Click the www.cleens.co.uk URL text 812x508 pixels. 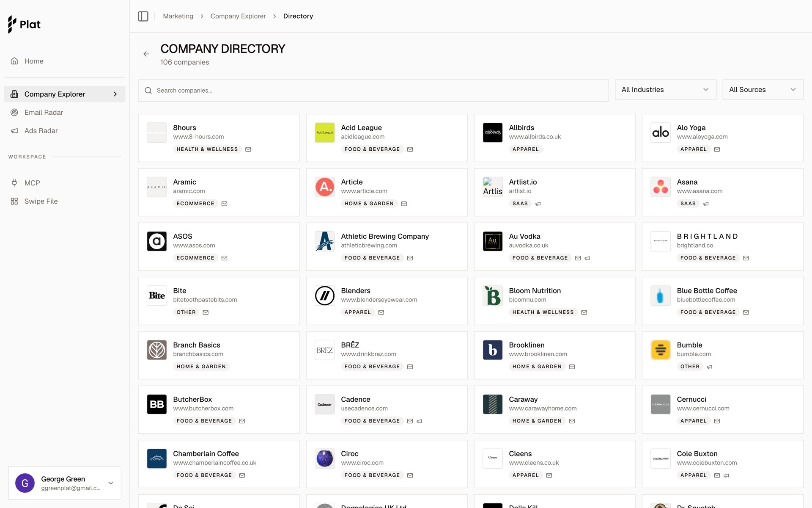(534, 463)
